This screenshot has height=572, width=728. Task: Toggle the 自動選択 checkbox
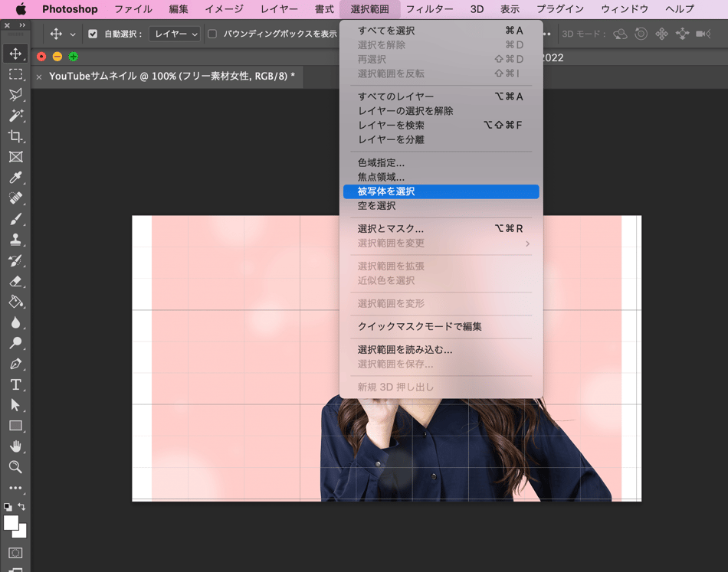tap(93, 34)
